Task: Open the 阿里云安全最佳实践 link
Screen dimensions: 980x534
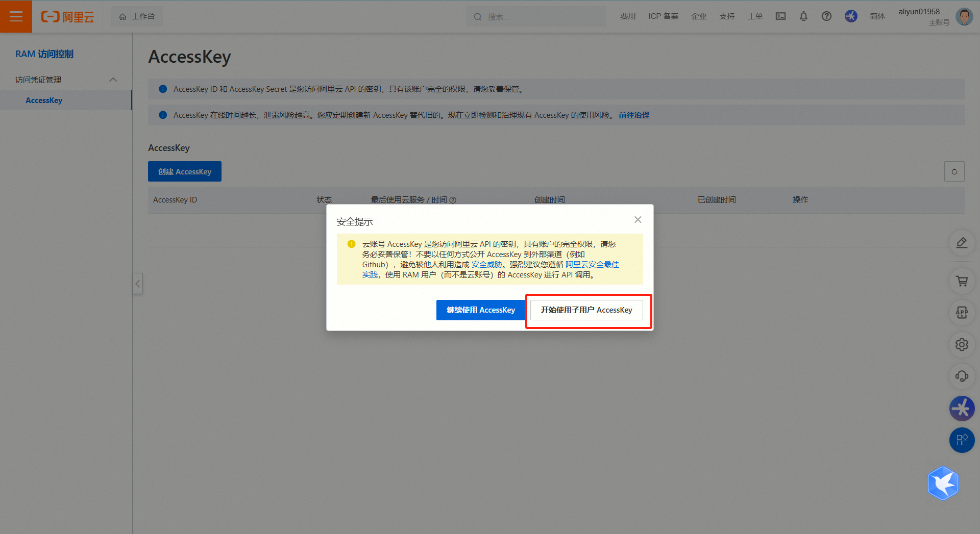Action: coord(592,265)
